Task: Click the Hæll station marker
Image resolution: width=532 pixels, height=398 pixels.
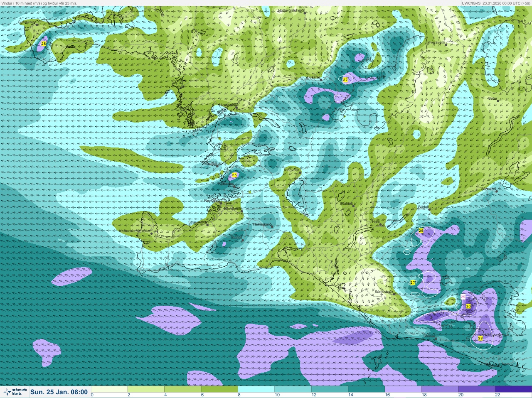Action: pyautogui.click(x=380, y=225)
